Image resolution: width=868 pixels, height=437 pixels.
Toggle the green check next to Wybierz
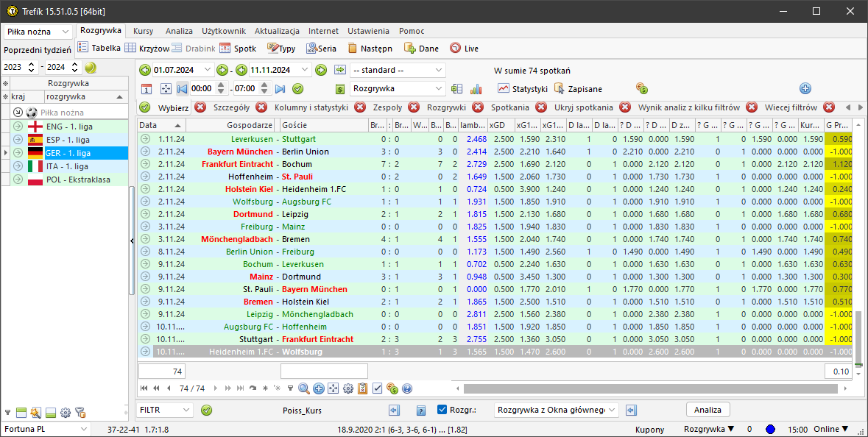click(145, 107)
